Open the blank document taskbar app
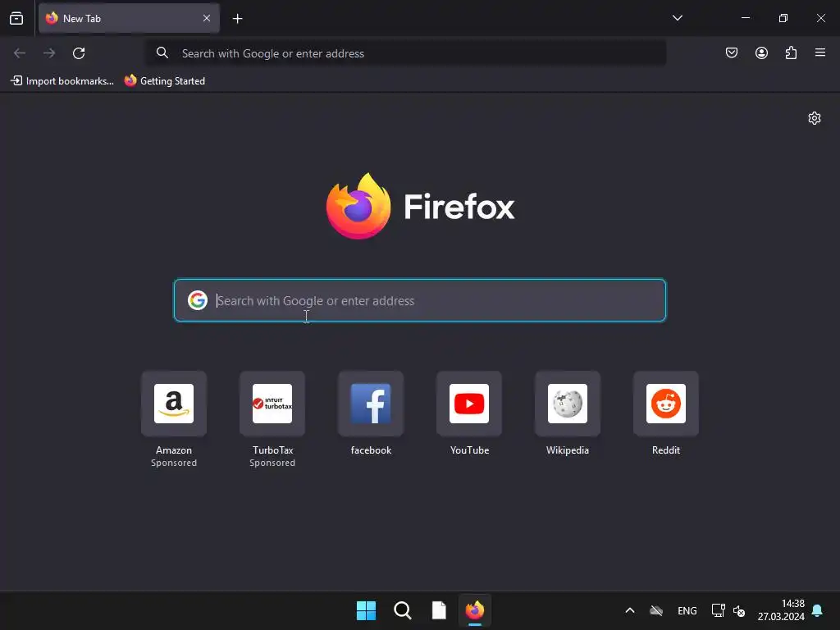840x630 pixels. pos(439,610)
